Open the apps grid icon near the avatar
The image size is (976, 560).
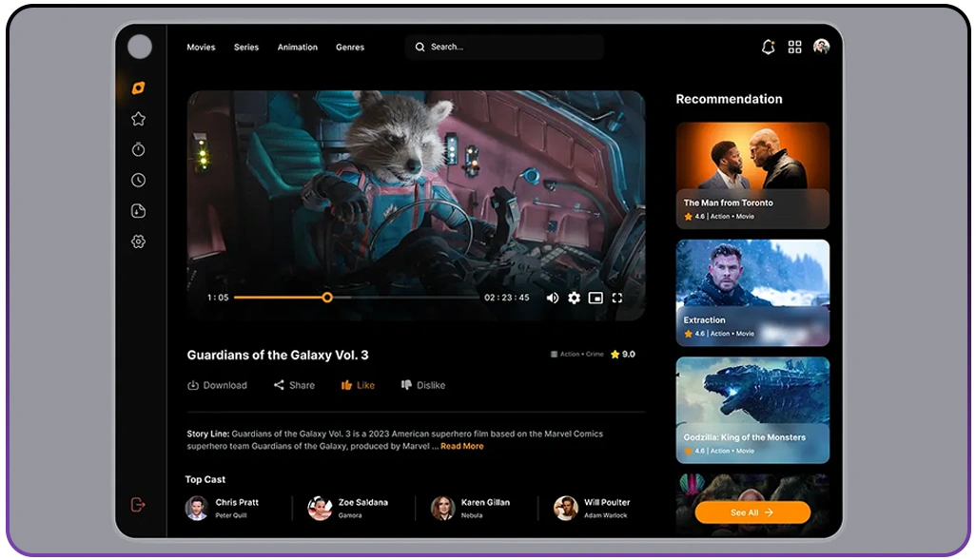tap(794, 47)
